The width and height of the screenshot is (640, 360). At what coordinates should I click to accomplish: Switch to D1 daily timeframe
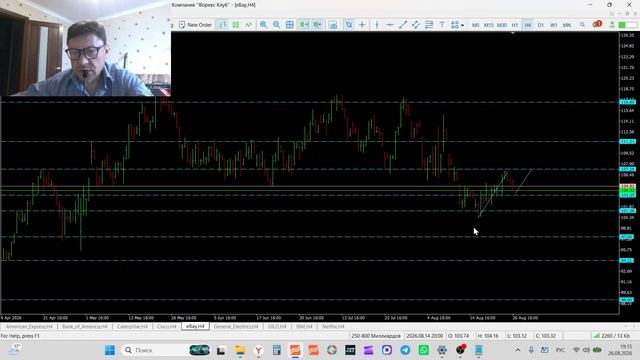[541, 25]
